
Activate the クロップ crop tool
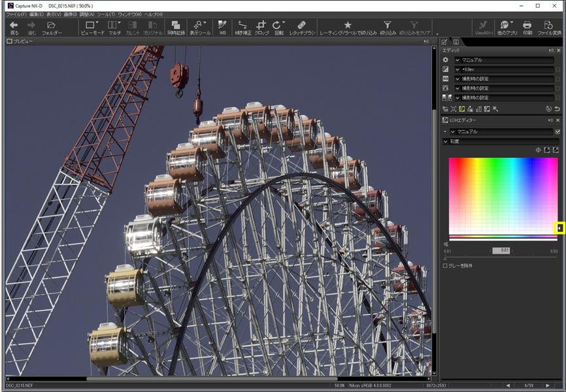click(261, 27)
